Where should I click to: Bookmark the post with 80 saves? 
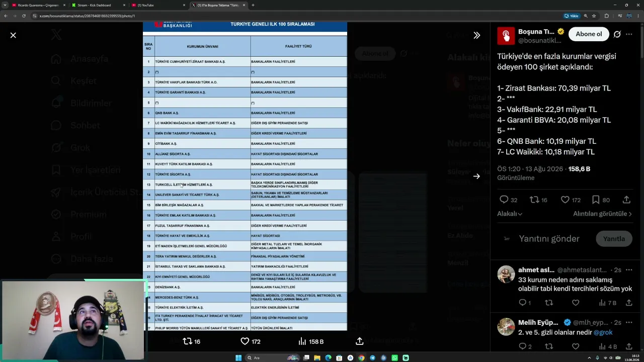[x=600, y=200]
